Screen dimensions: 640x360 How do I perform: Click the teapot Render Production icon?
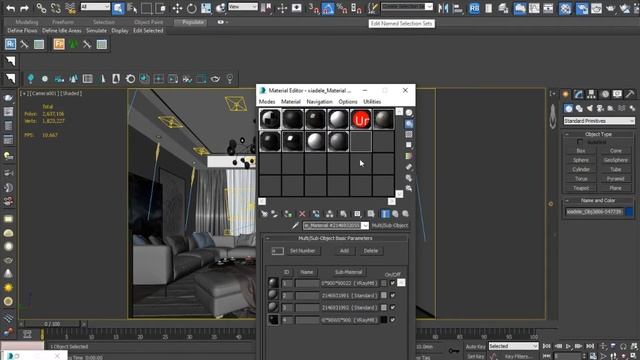pyautogui.click(x=610, y=8)
